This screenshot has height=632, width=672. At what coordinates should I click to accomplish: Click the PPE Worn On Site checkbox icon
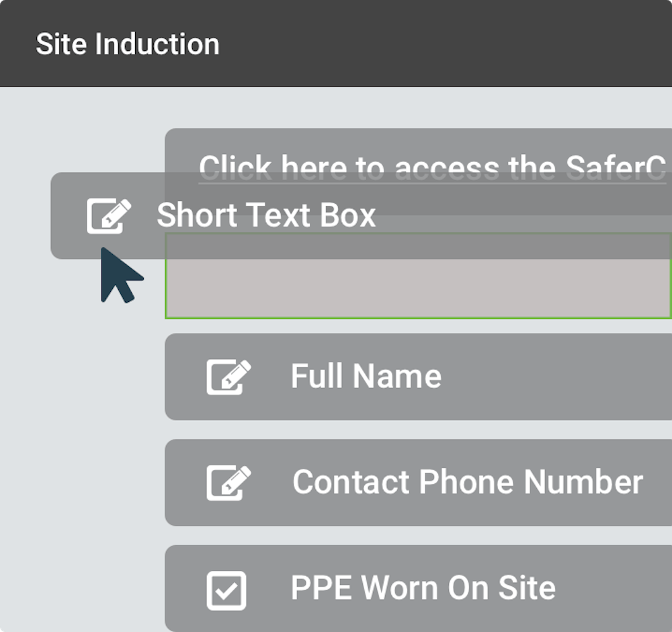click(226, 590)
